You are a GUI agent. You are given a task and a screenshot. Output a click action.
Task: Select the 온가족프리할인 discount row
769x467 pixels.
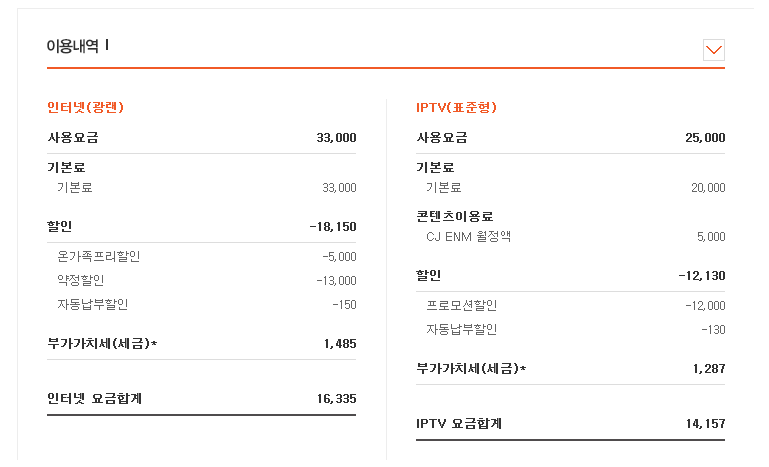coord(99,257)
